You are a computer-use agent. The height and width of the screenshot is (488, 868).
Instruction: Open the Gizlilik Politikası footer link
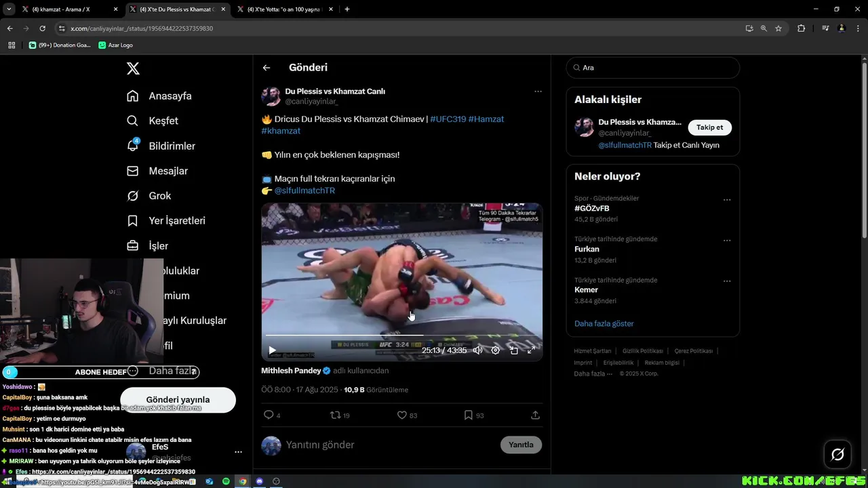pyautogui.click(x=643, y=351)
